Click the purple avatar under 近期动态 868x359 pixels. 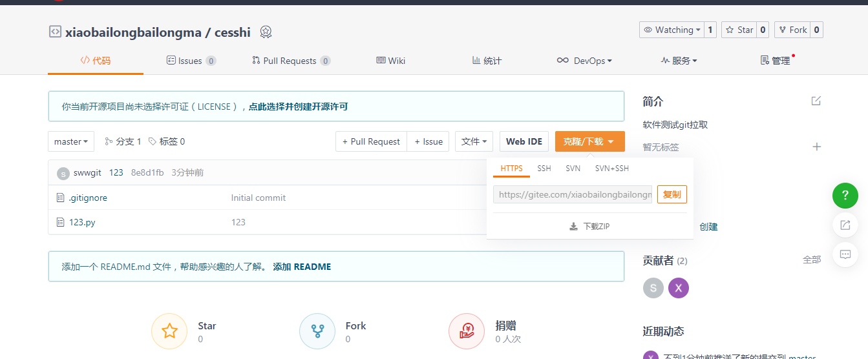coord(651,355)
